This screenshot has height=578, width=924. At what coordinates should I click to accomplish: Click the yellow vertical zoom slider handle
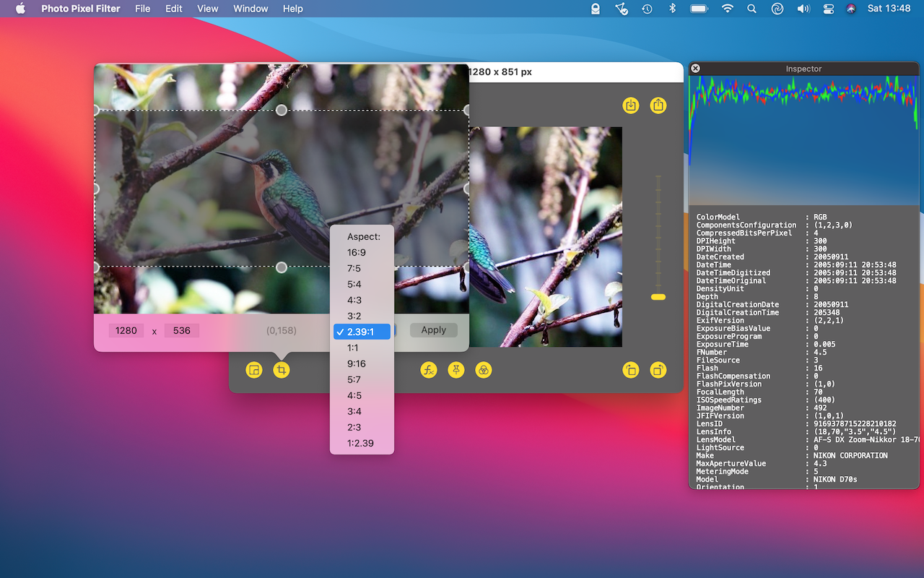click(658, 297)
